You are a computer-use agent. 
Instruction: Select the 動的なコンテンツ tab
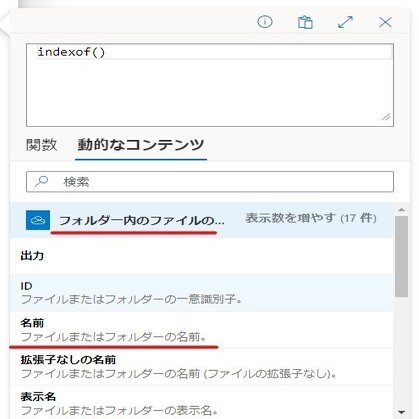[x=140, y=145]
